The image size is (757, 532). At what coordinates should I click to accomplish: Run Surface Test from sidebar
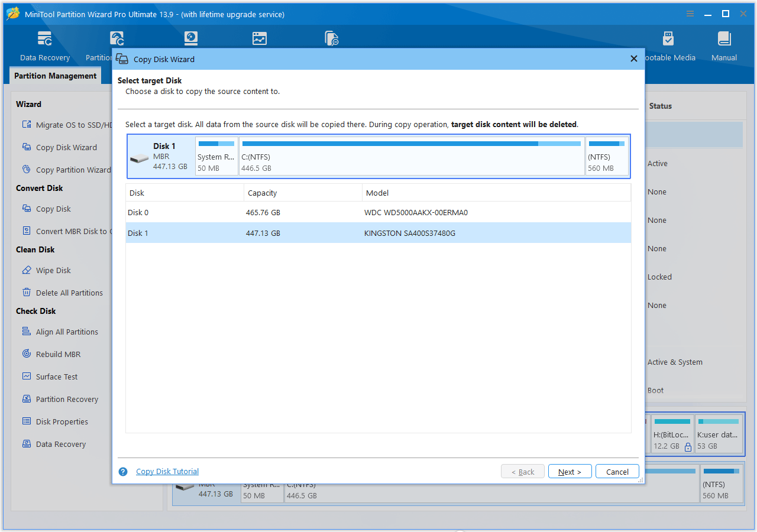tap(50, 377)
